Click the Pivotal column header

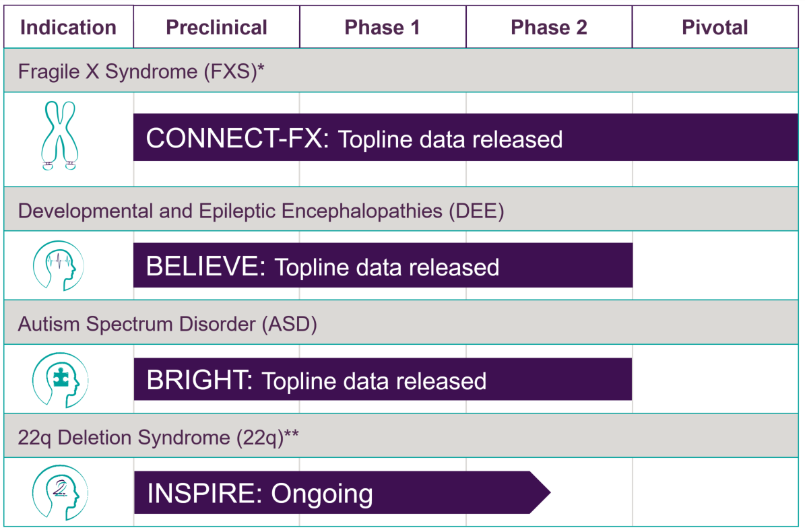pos(715,27)
